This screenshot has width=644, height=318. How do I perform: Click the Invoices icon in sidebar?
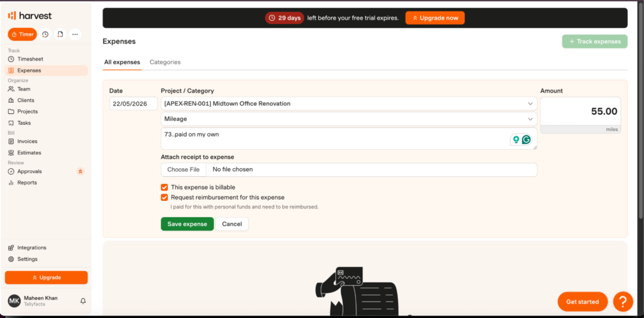pos(11,142)
